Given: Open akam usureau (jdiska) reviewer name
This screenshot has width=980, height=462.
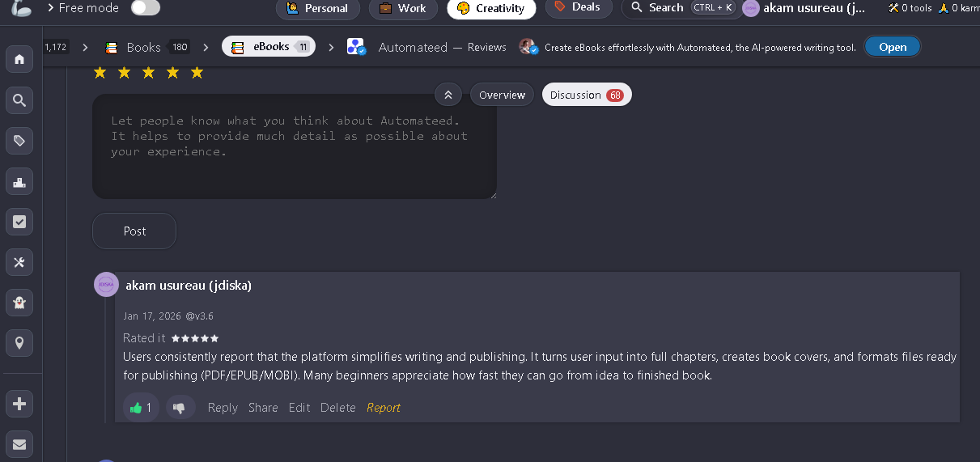Looking at the screenshot, I should [x=189, y=286].
